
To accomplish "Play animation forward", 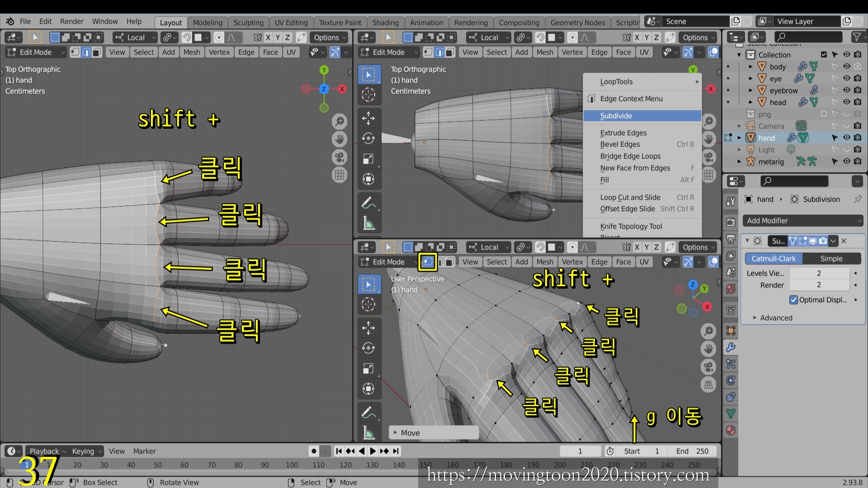I will tap(373, 451).
